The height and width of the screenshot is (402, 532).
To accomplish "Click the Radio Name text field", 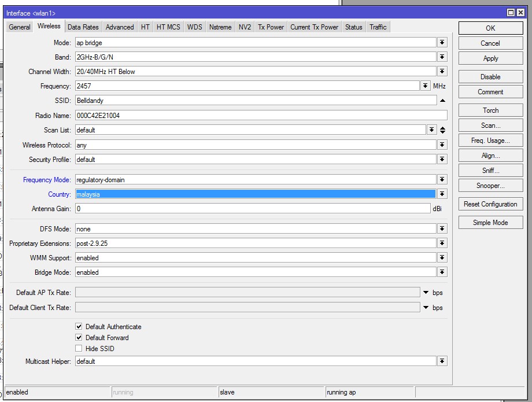I will [260, 116].
